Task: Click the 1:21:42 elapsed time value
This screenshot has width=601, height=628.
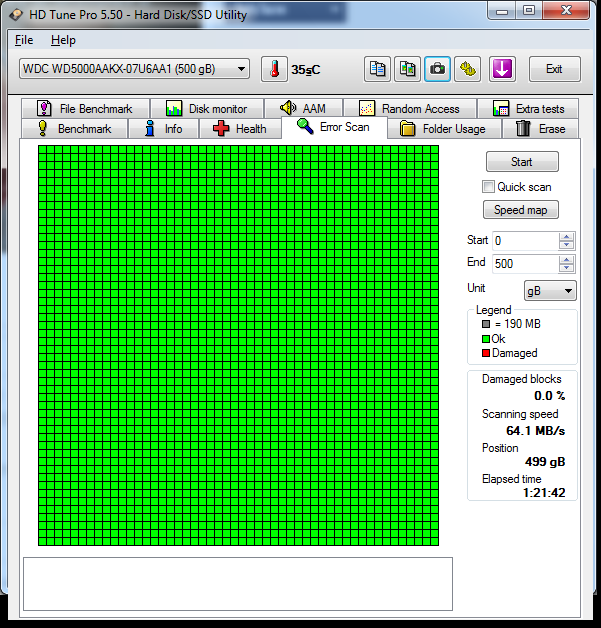Action: pyautogui.click(x=544, y=492)
